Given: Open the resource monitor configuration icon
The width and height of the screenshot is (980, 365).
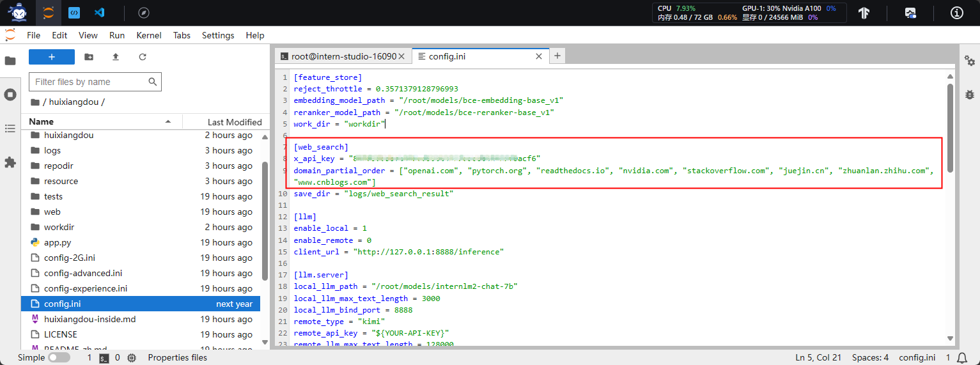Looking at the screenshot, I should tap(910, 12).
